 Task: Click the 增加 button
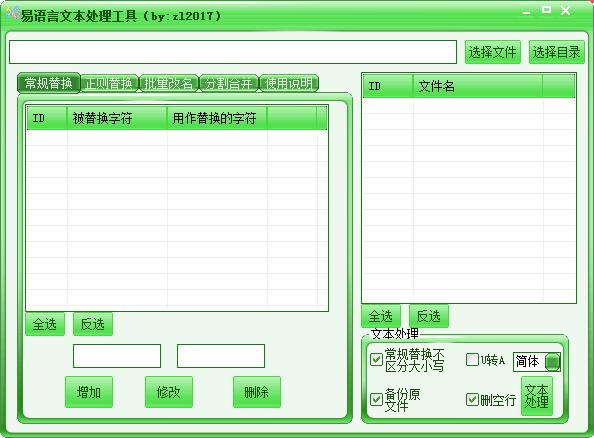click(89, 392)
